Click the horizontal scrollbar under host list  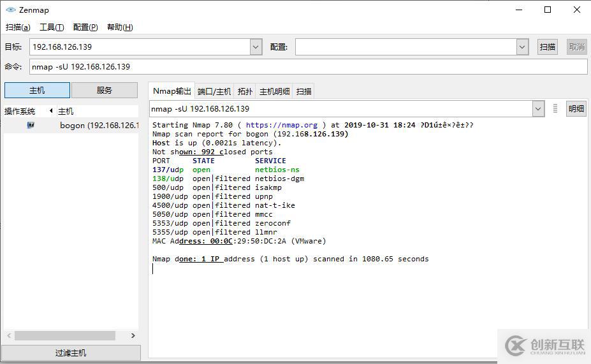pyautogui.click(x=65, y=335)
